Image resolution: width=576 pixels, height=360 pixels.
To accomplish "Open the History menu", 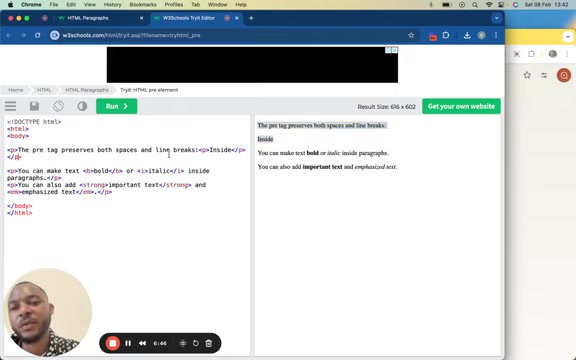I will coord(112,4).
